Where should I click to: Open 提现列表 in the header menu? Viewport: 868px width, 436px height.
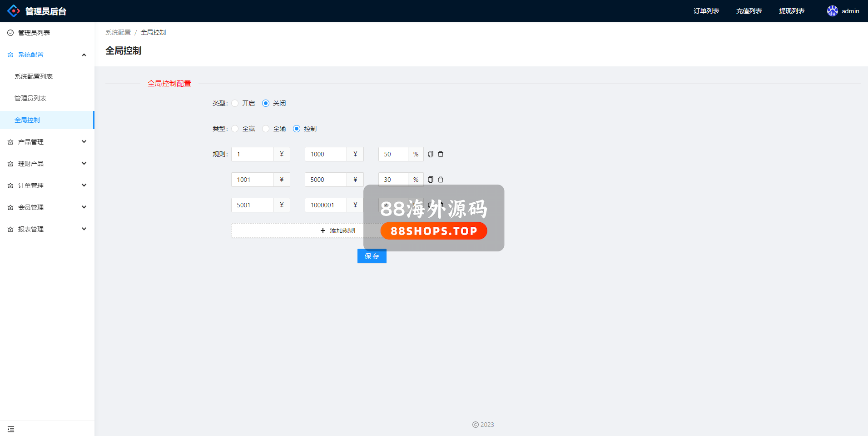coord(791,11)
